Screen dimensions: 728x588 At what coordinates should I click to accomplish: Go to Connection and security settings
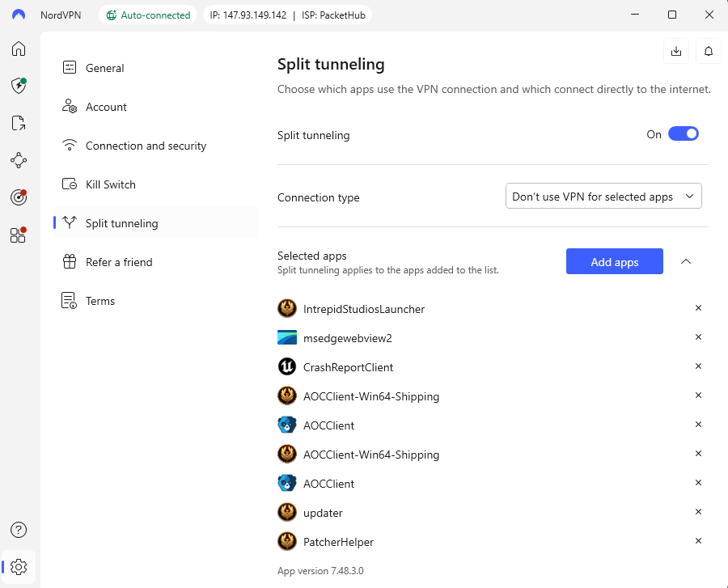(146, 146)
